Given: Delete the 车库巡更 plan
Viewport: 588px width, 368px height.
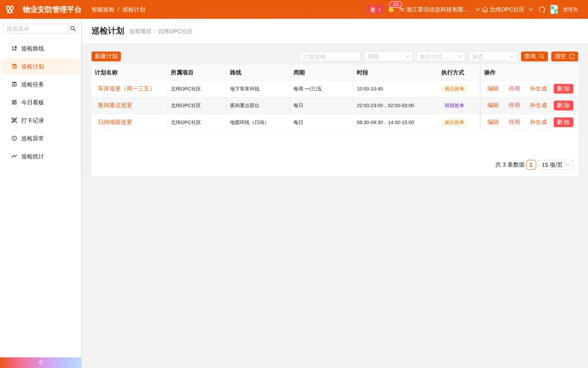Looking at the screenshot, I should click(563, 89).
